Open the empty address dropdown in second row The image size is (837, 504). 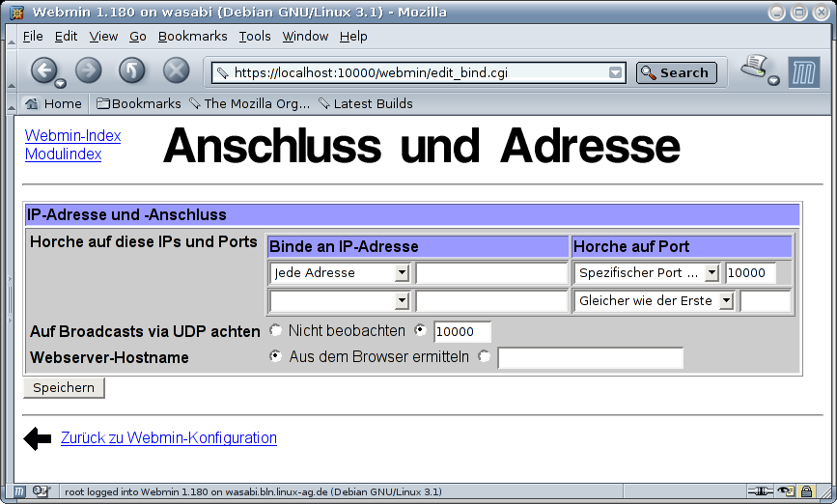point(340,301)
